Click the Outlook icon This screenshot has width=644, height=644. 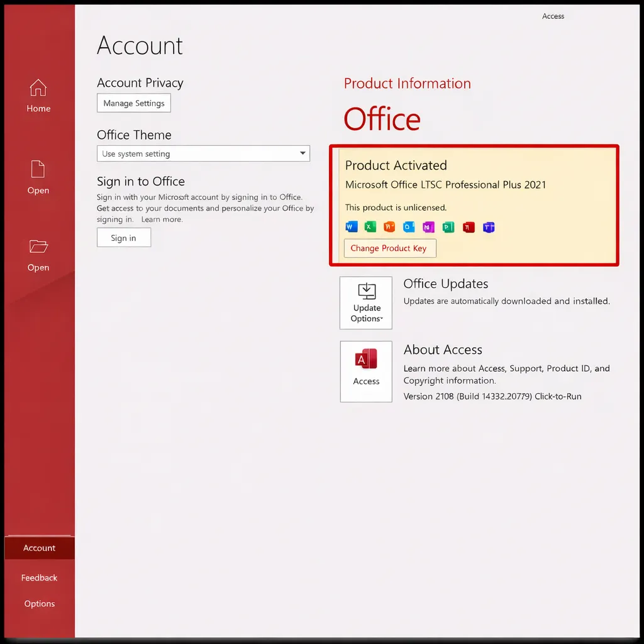(x=409, y=227)
